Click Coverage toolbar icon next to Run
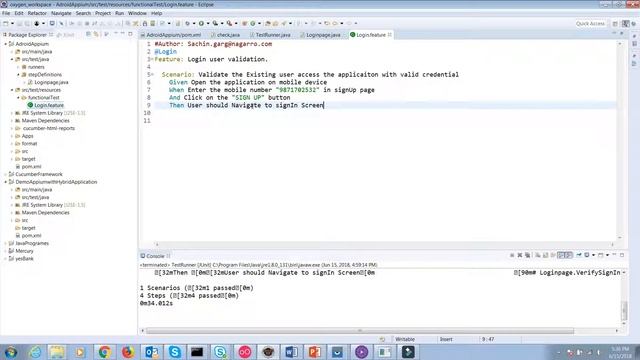The image size is (640, 360). click(x=215, y=24)
